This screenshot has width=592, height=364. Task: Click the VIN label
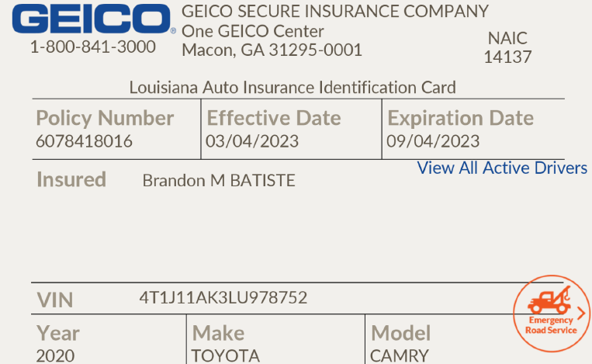pyautogui.click(x=55, y=300)
